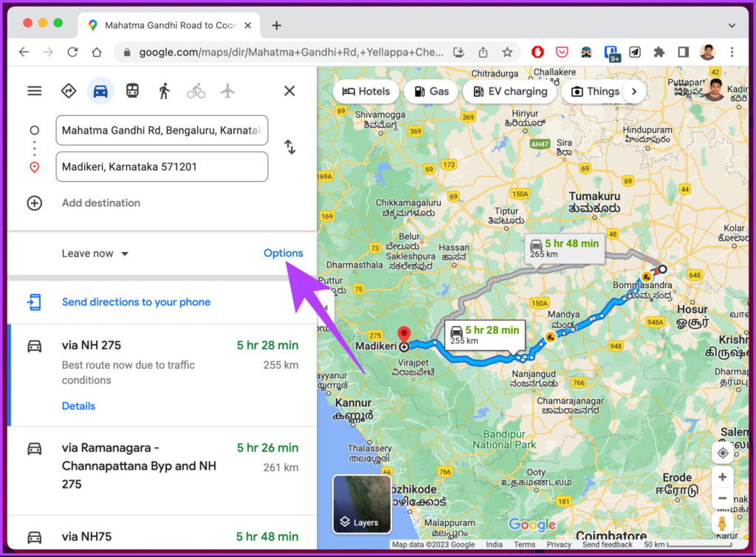Open the Chrome profile avatar
The width and height of the screenshot is (756, 557).
(x=708, y=52)
